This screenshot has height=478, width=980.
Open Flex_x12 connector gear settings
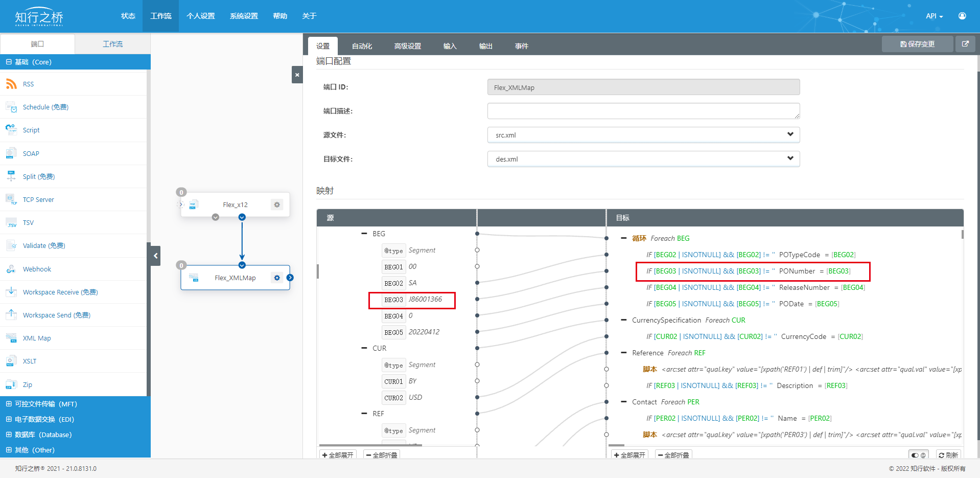(277, 204)
